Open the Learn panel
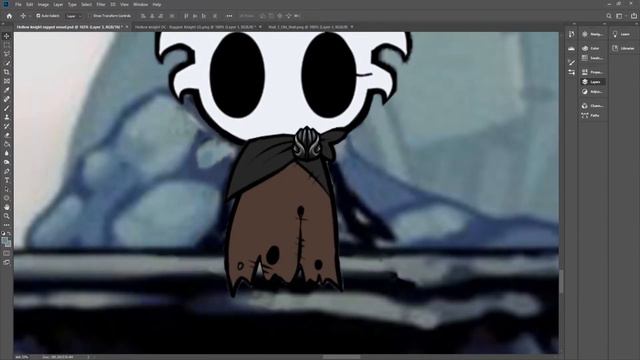This screenshot has height=360, width=640. [x=622, y=34]
